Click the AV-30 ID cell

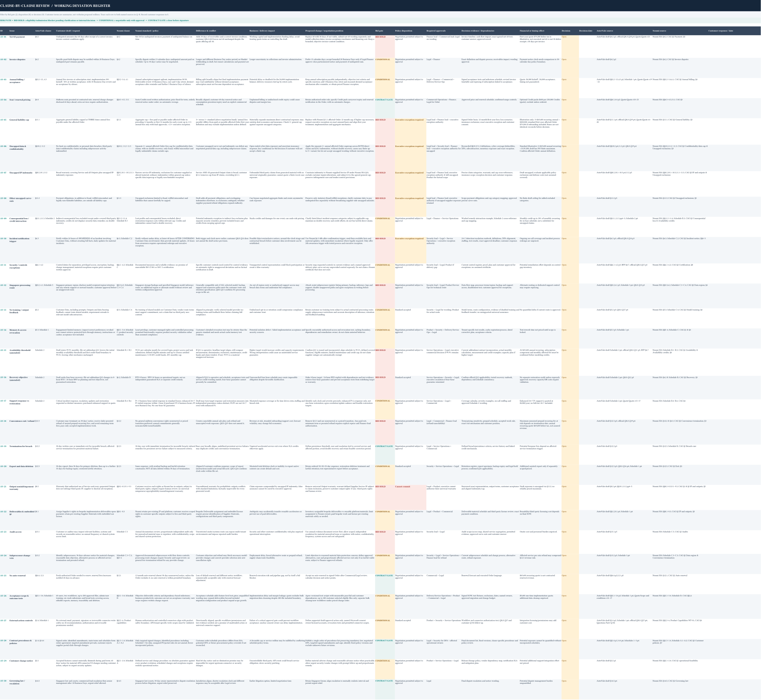4,689
